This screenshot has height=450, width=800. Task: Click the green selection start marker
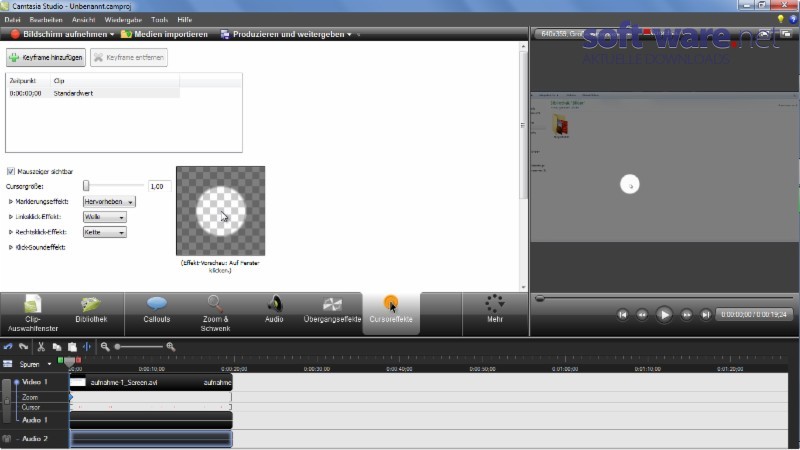click(x=60, y=360)
